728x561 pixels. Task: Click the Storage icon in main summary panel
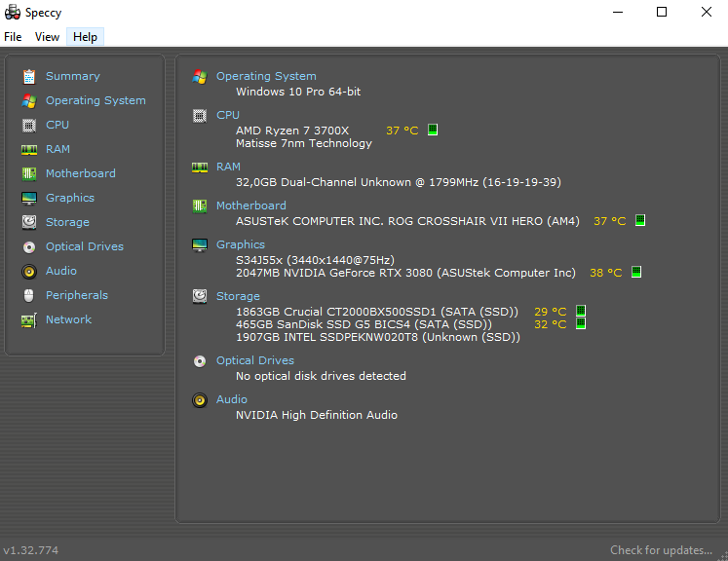(200, 296)
